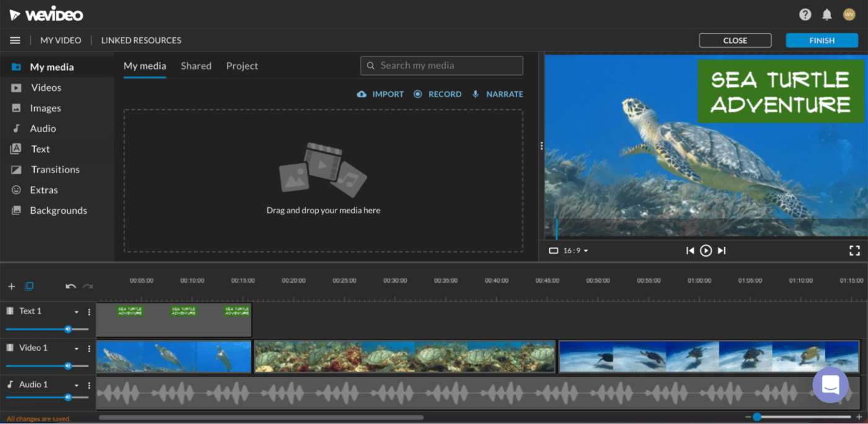This screenshot has width=868, height=424.
Task: Switch to the My media tab
Action: click(144, 66)
